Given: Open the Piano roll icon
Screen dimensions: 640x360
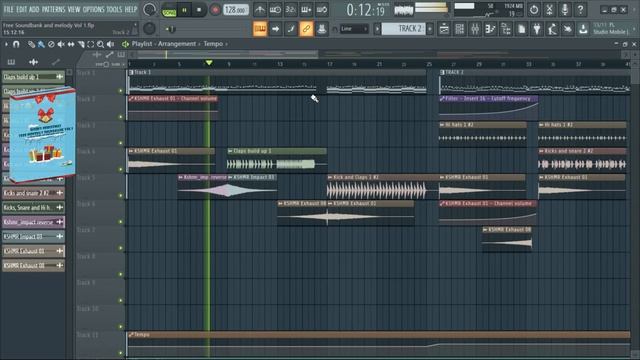Looking at the screenshot, I should click(490, 29).
